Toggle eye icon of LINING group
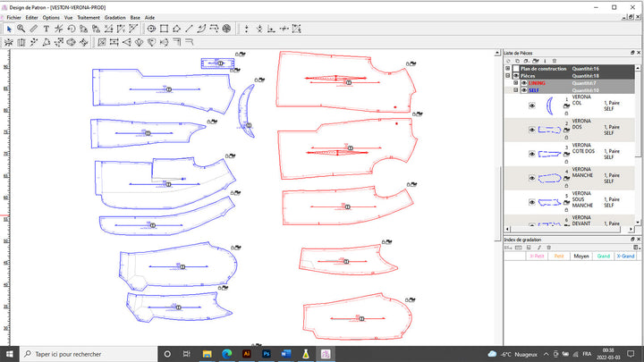 [x=524, y=83]
